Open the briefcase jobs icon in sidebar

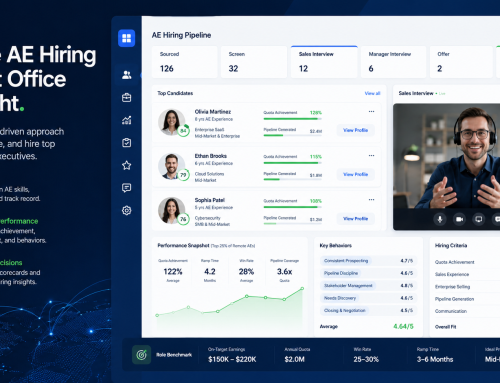tap(127, 98)
